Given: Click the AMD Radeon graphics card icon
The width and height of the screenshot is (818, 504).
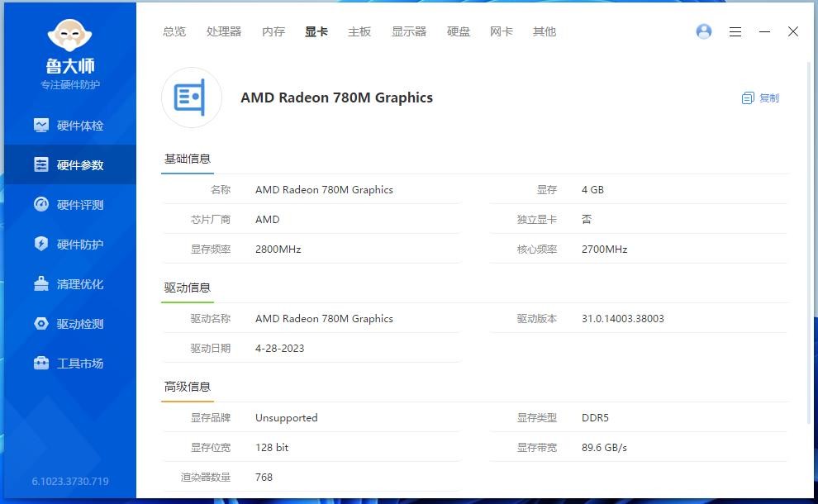Looking at the screenshot, I should [x=192, y=97].
